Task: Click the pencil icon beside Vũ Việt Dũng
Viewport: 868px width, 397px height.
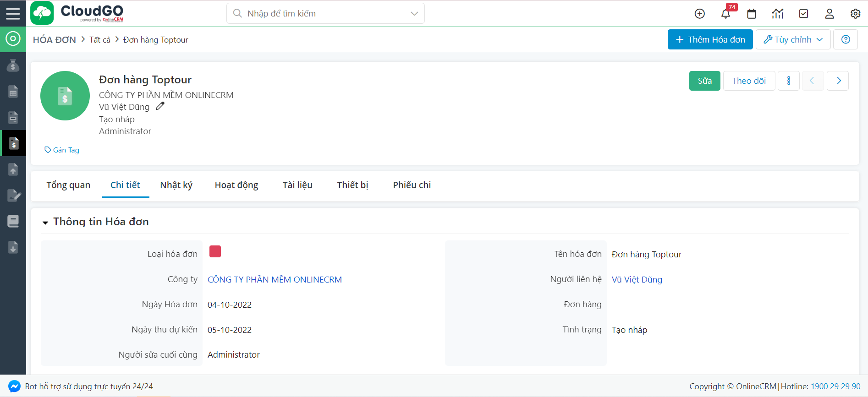Action: pos(160,106)
